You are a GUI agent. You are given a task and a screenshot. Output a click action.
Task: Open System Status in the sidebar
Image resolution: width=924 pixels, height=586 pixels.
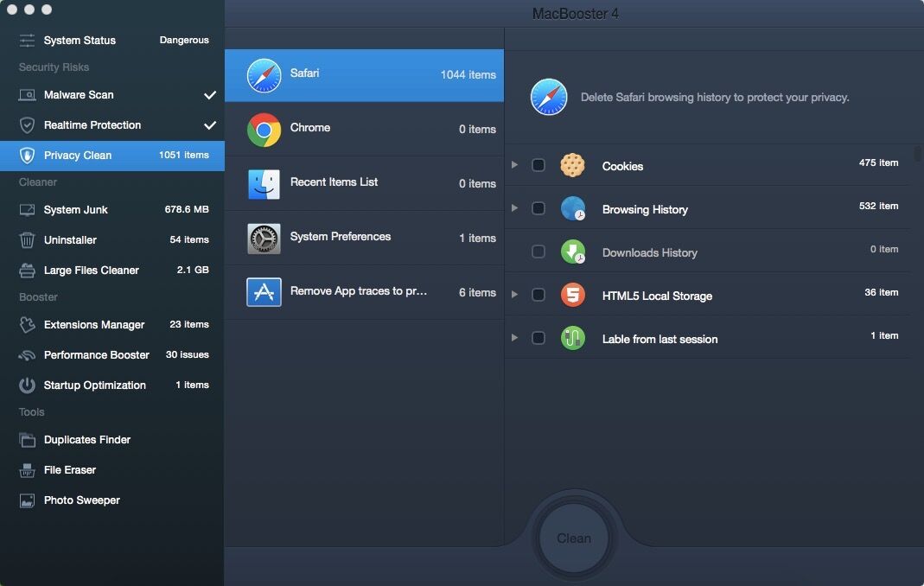(x=112, y=40)
